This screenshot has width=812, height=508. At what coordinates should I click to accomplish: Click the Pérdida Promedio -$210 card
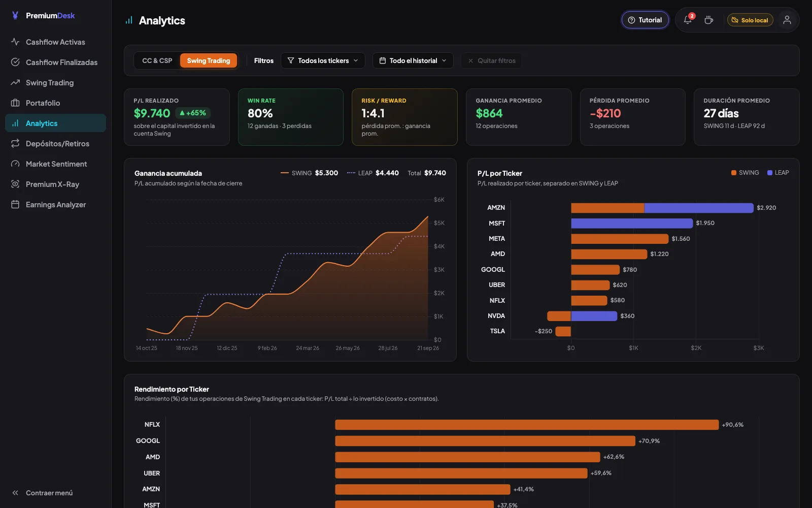coord(632,117)
